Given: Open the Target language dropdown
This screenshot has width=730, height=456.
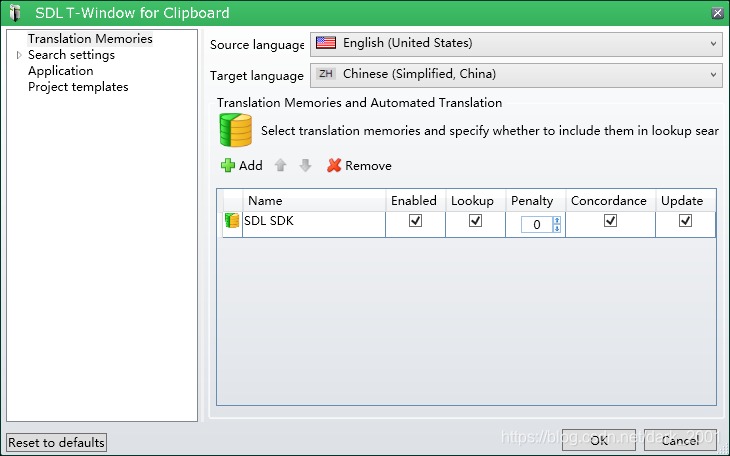Looking at the screenshot, I should coord(516,75).
